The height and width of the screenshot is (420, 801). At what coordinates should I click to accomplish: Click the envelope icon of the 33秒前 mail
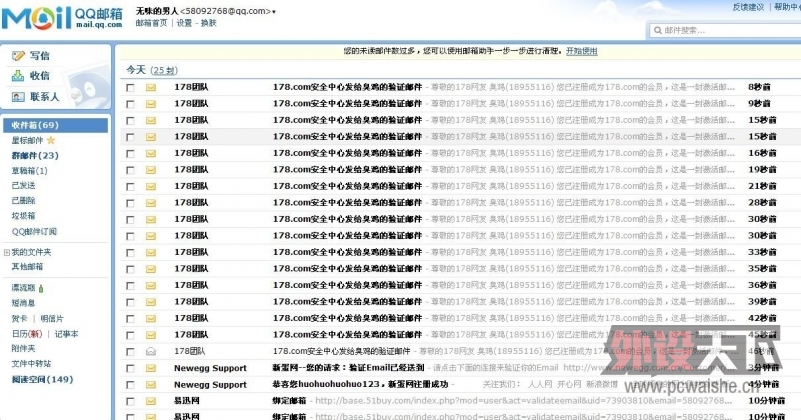pyautogui.click(x=151, y=252)
